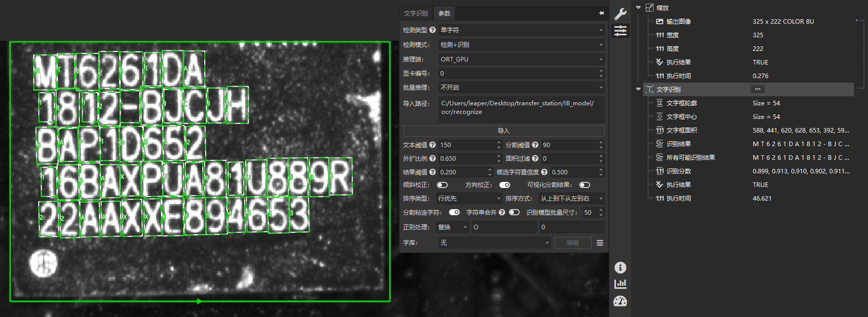Open the 检测模式 dropdown
This screenshot has height=317, width=868.
coord(521,45)
